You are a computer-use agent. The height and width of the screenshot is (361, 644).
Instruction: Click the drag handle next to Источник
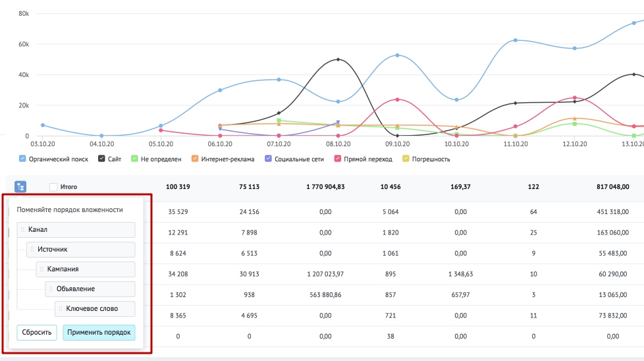click(x=32, y=249)
